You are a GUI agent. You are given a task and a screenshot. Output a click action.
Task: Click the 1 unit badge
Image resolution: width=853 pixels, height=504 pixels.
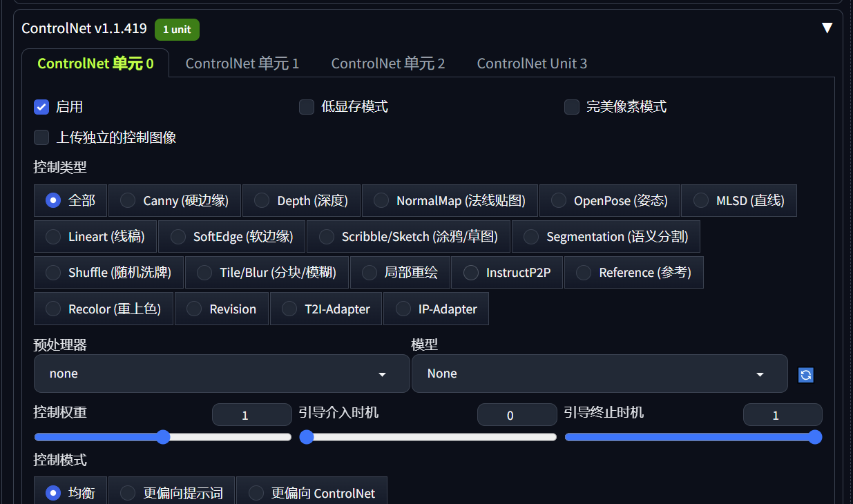[x=177, y=30]
